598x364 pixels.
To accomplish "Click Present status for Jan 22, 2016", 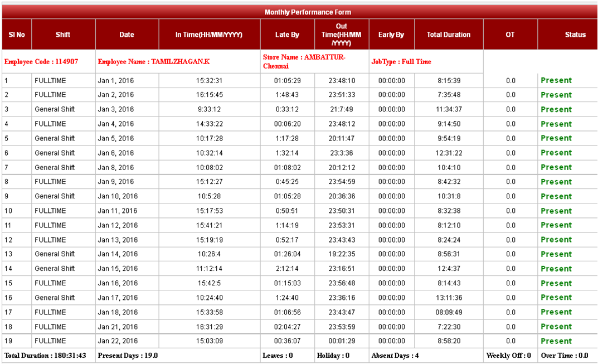I will [556, 341].
